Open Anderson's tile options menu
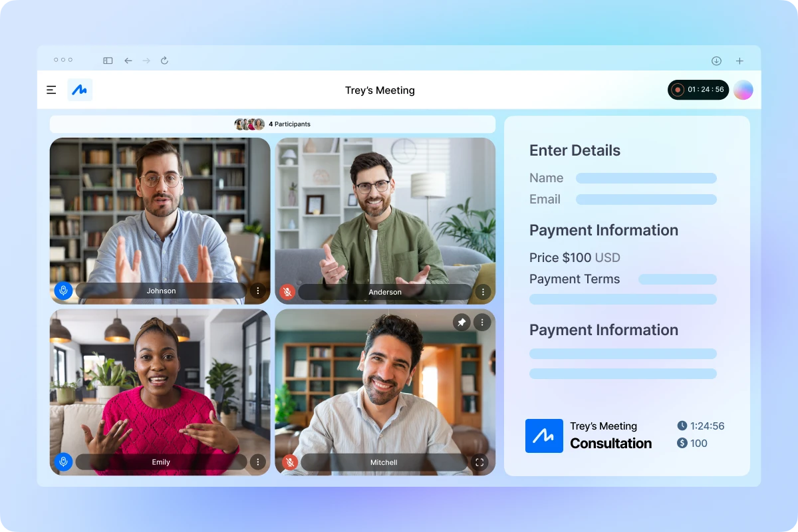 483,291
